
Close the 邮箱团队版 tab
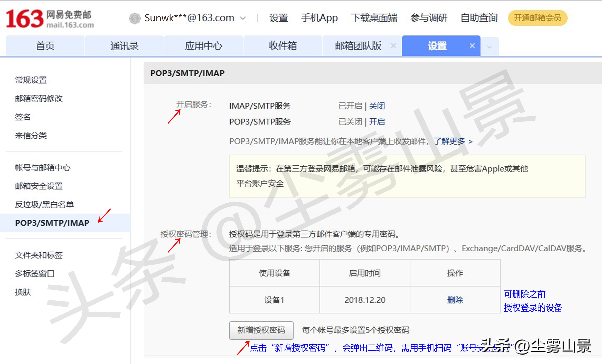[394, 46]
